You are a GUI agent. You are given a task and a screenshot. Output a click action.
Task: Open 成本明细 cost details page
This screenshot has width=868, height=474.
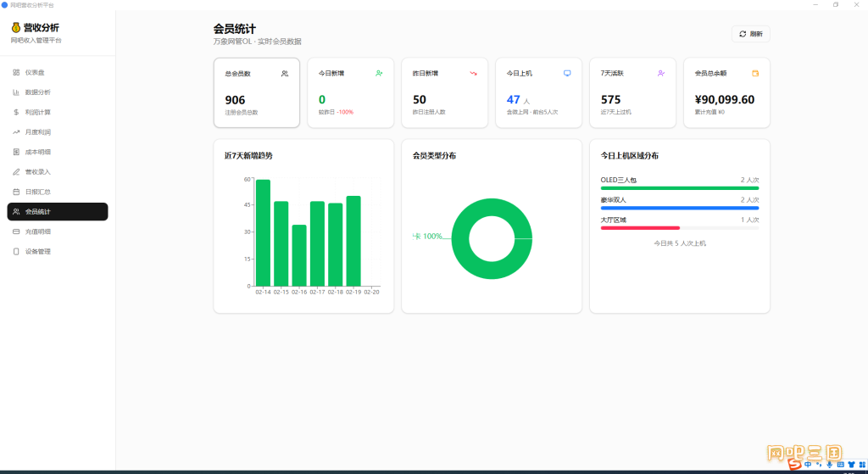point(58,153)
